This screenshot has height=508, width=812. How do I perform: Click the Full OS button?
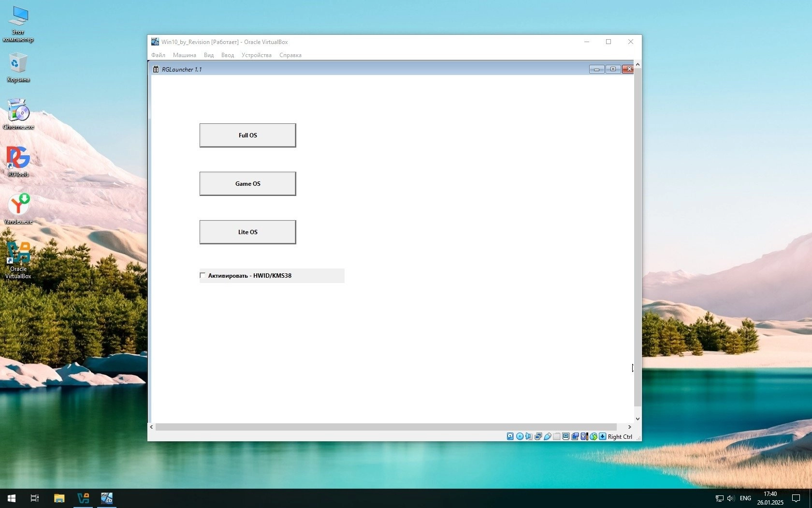click(x=248, y=135)
